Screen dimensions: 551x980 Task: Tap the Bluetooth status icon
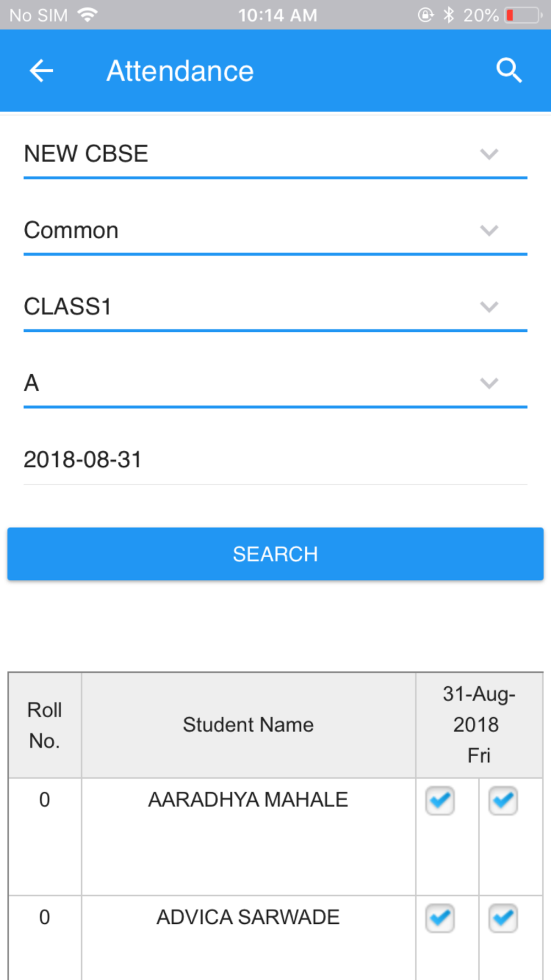pyautogui.click(x=449, y=15)
